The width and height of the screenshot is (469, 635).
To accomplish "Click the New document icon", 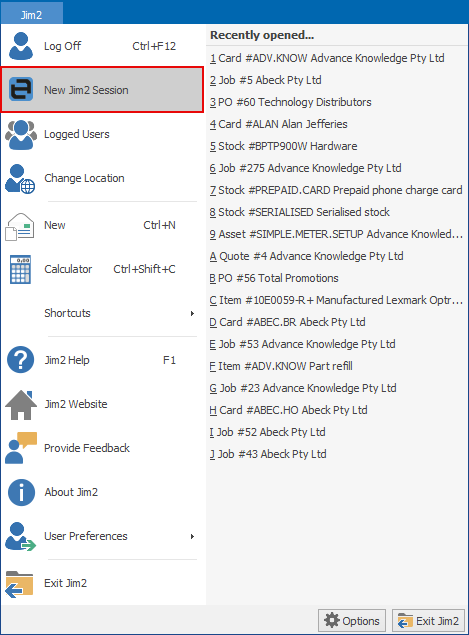I will click(19, 227).
